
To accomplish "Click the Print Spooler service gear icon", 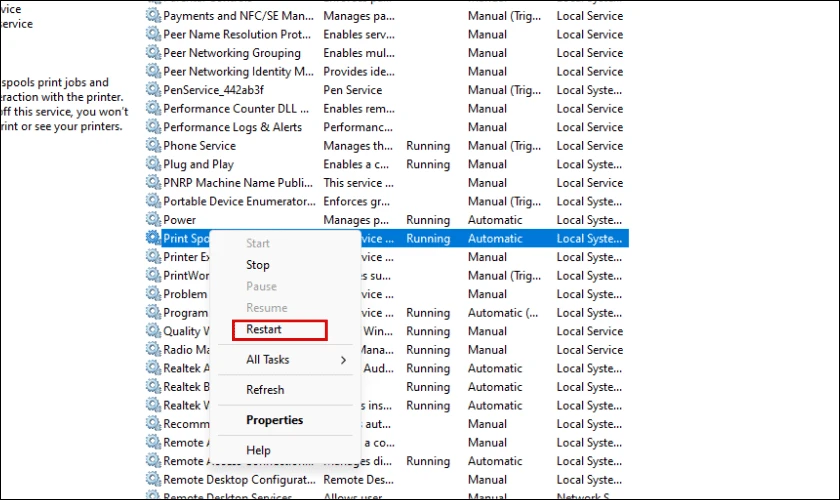I will [x=153, y=238].
